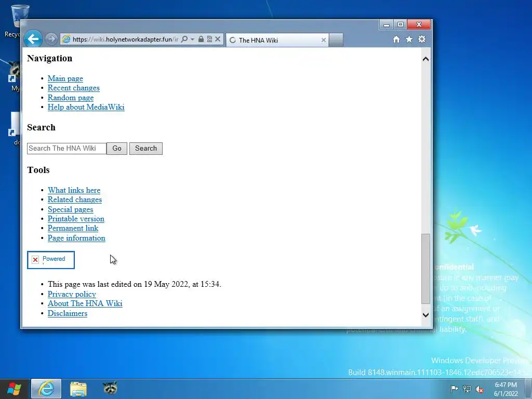Open the Printable version link

pos(76,219)
